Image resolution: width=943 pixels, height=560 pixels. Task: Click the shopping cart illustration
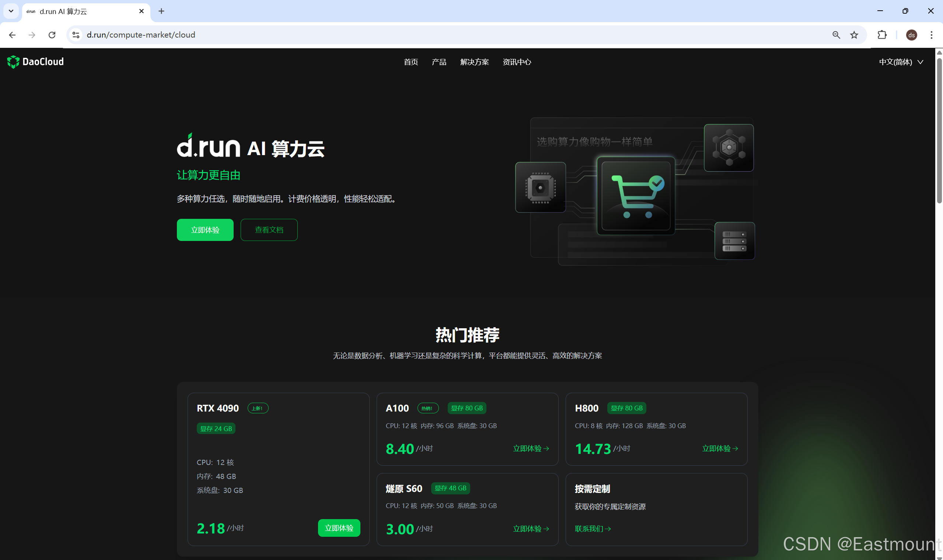pos(636,196)
